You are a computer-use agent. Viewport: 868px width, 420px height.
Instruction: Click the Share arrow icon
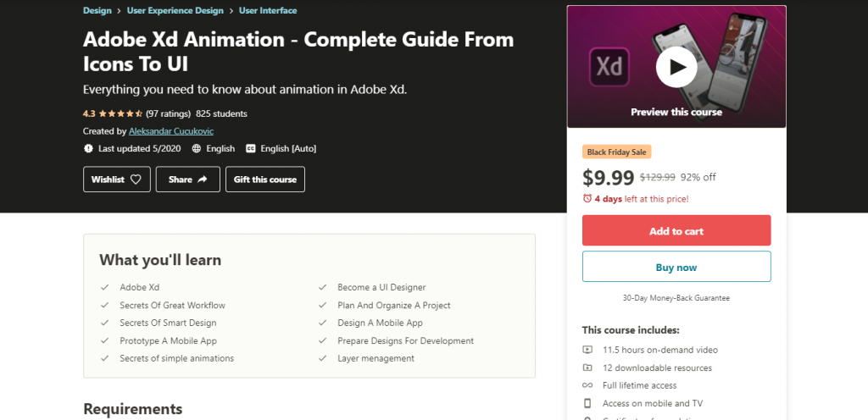click(202, 180)
